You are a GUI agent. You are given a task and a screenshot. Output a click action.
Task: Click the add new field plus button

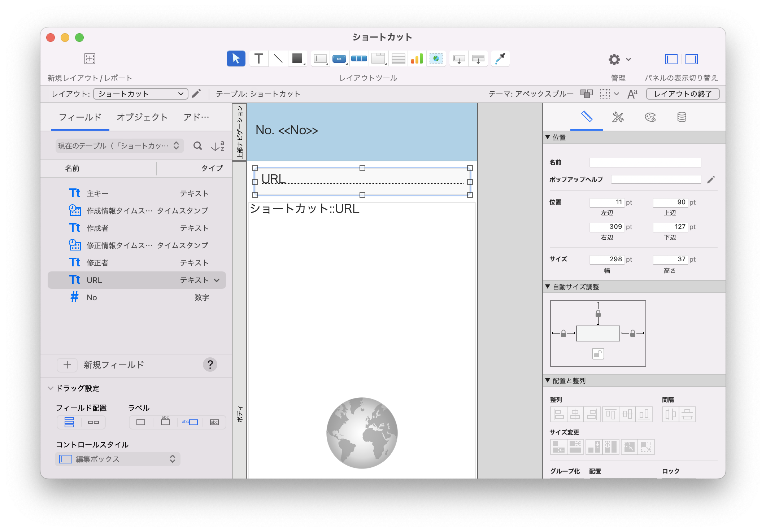pyautogui.click(x=67, y=365)
